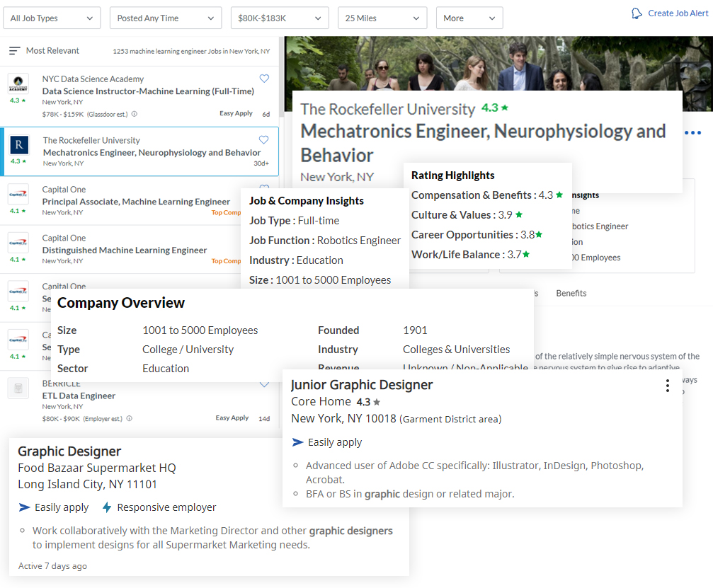Click the Work/Life Balance rating row

471,255
